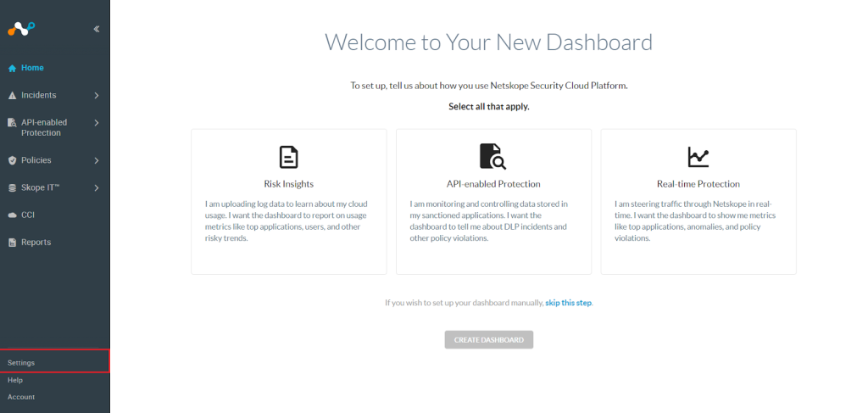Click the Select all that apply text
868x413 pixels.
click(x=489, y=107)
